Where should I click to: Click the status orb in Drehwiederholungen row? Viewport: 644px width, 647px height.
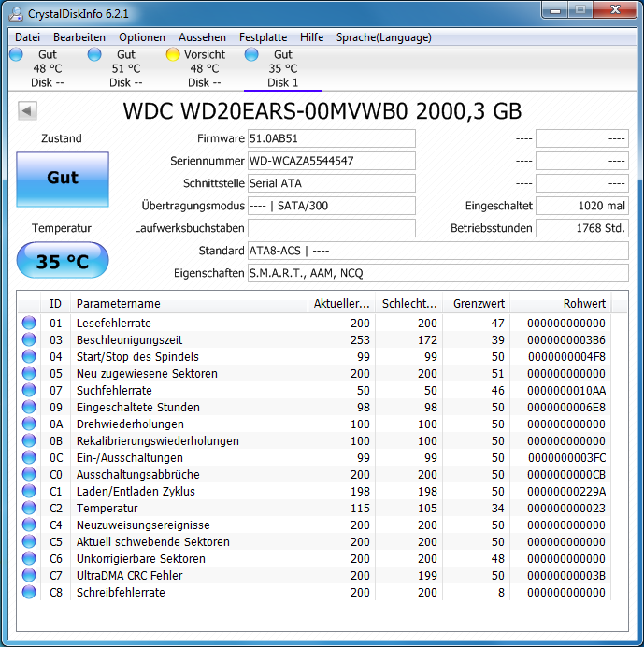tap(29, 424)
